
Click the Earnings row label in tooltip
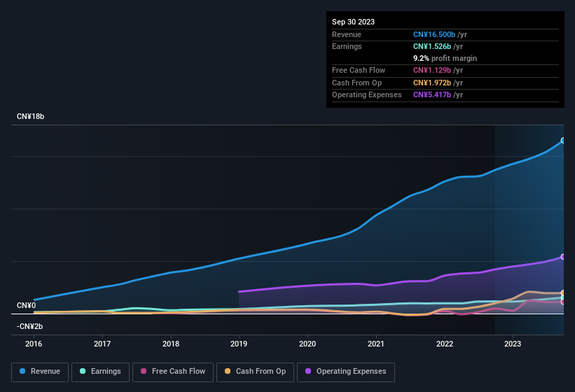[347, 46]
